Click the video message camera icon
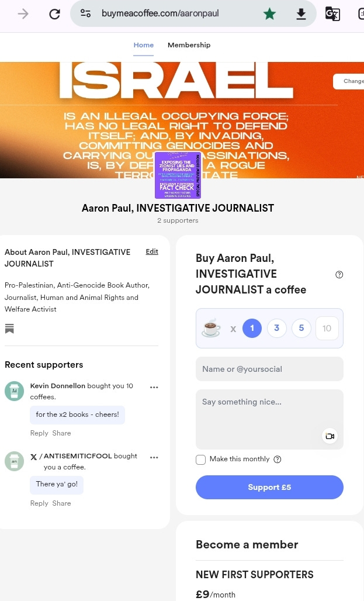 point(330,436)
